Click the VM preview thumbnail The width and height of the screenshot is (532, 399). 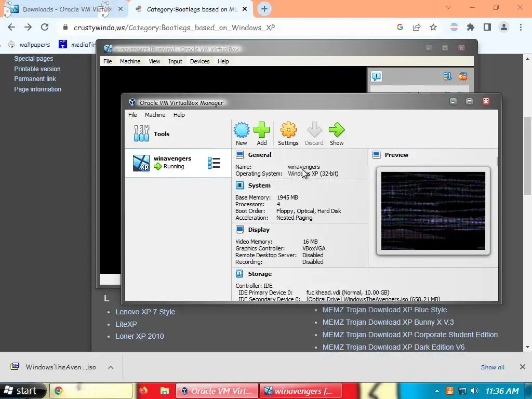433,211
